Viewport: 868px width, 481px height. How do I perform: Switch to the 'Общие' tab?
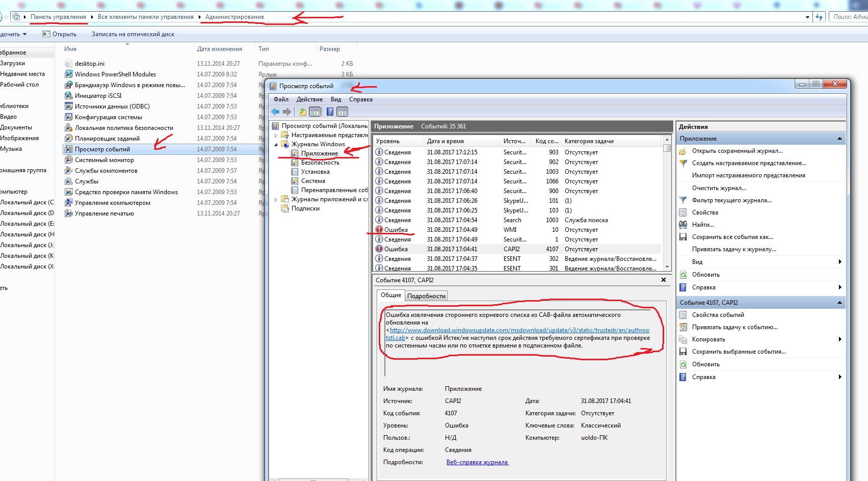391,295
